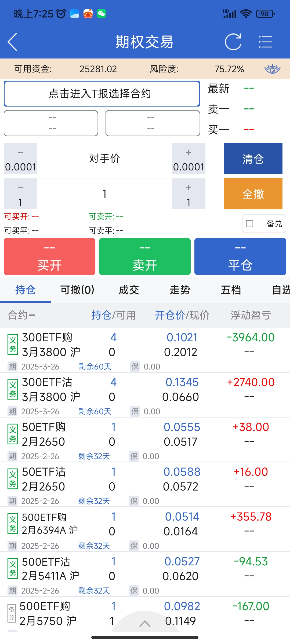Decrease price by 0.0001 step
290x644 pixels.
tap(20, 159)
